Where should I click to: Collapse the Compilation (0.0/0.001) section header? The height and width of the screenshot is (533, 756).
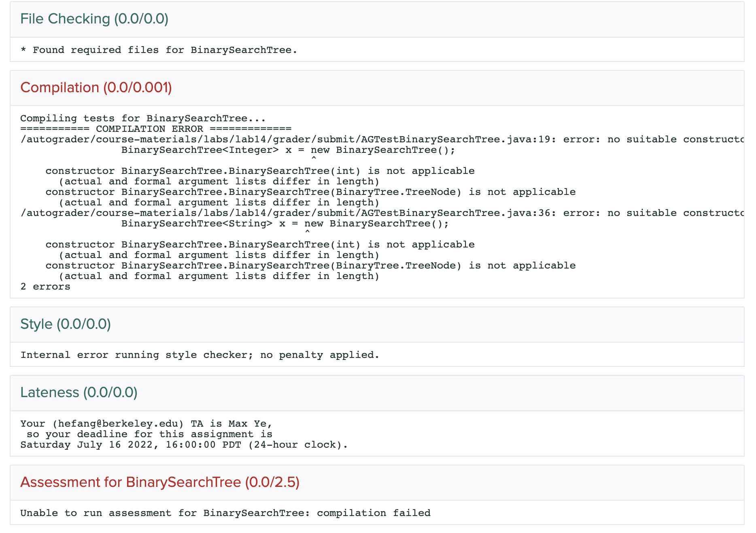96,88
